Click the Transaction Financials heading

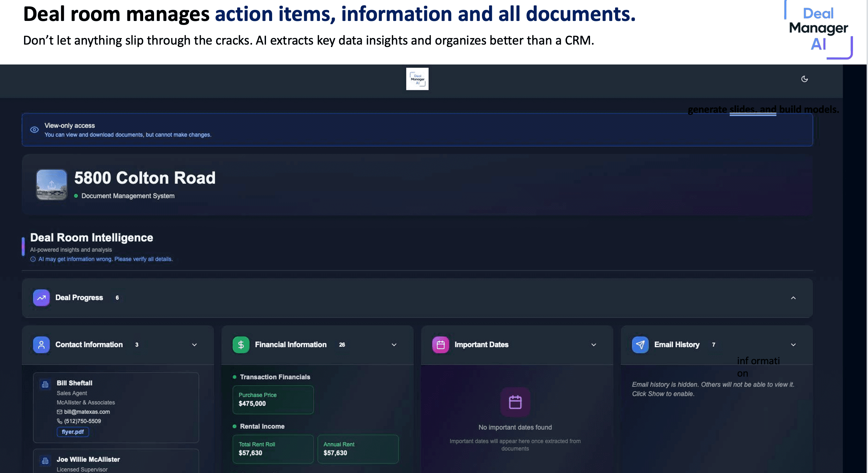point(275,377)
